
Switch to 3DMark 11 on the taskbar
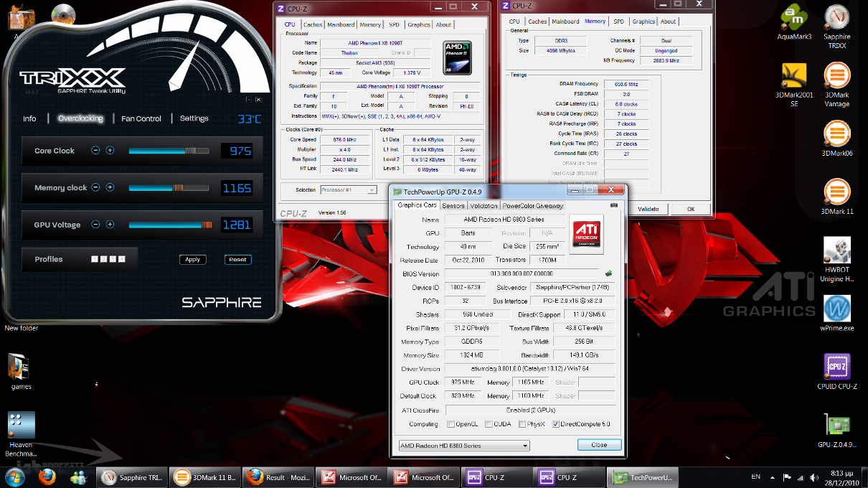click(x=204, y=477)
